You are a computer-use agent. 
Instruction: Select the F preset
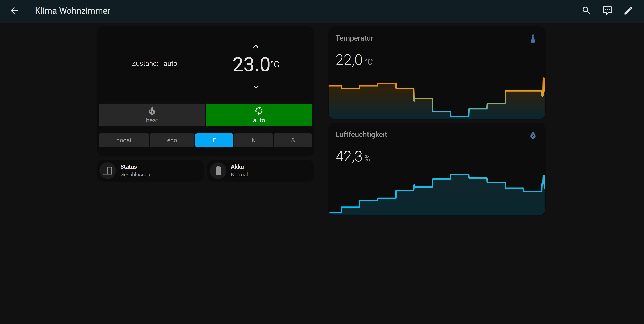[214, 140]
